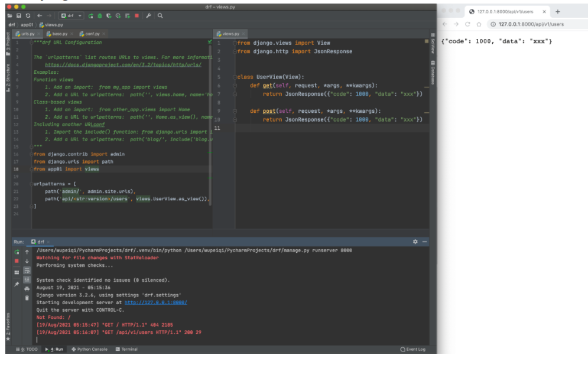Stop the process in Run panel sidebar
The width and height of the screenshot is (588, 365).
click(x=17, y=261)
